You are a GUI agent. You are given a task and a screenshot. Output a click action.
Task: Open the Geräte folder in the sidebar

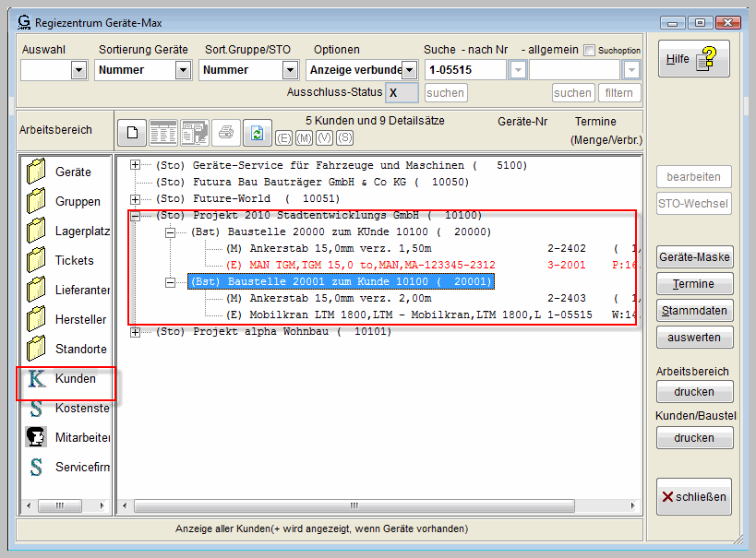pyautogui.click(x=37, y=172)
